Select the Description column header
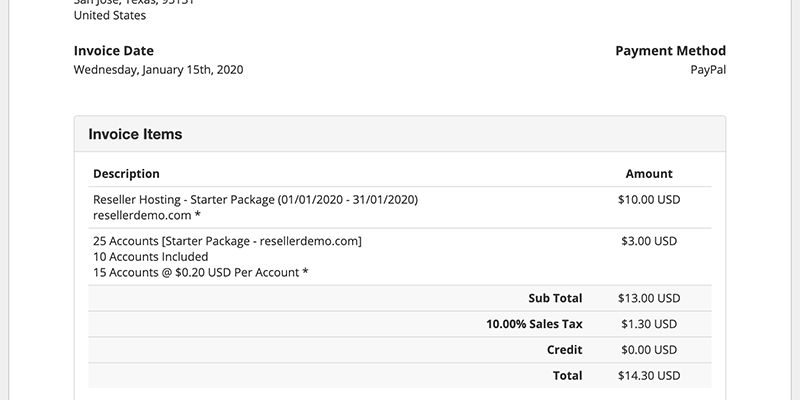This screenshot has width=800, height=400. [x=126, y=174]
